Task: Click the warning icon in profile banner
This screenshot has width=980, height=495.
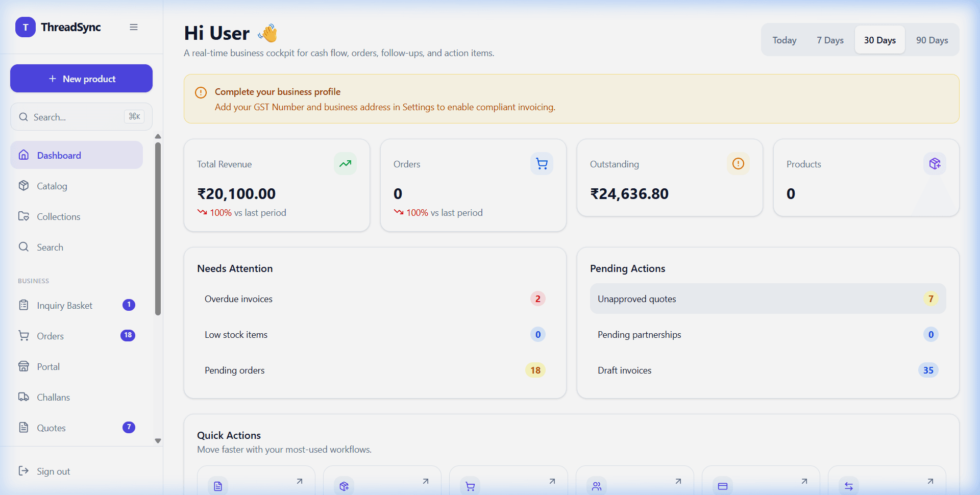Action: click(201, 92)
